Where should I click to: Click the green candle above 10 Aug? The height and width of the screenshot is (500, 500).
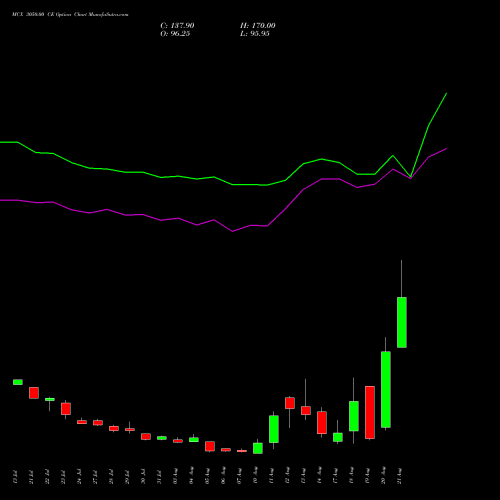pos(258,448)
